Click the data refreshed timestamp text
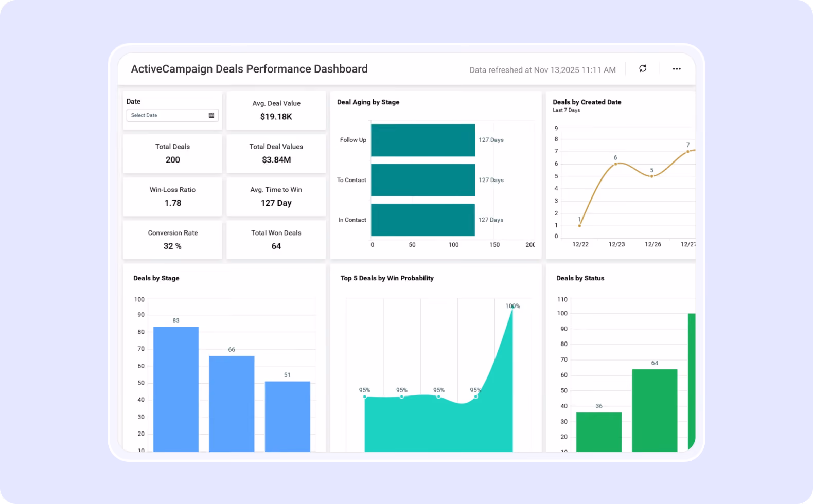 click(542, 70)
